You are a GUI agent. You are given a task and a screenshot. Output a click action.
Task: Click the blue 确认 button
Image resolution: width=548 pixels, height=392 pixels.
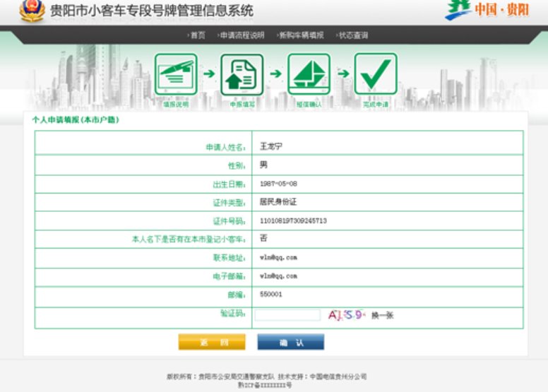(x=291, y=342)
